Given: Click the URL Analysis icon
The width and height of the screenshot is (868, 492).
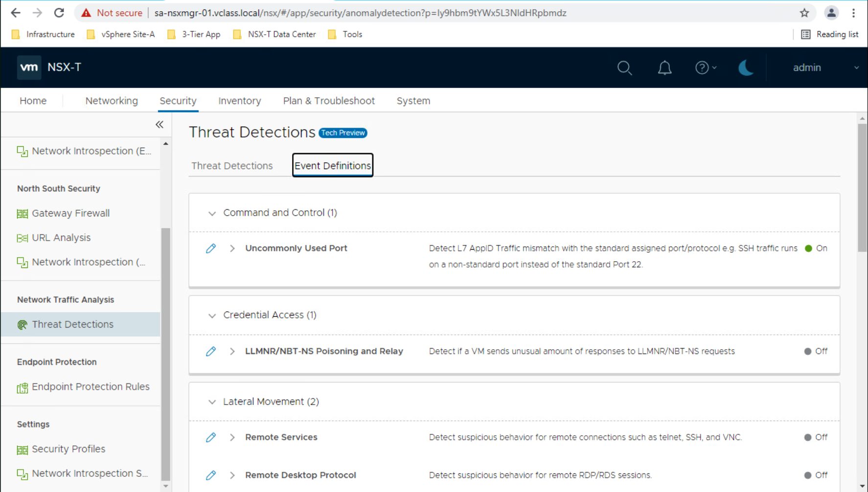Looking at the screenshot, I should point(23,238).
